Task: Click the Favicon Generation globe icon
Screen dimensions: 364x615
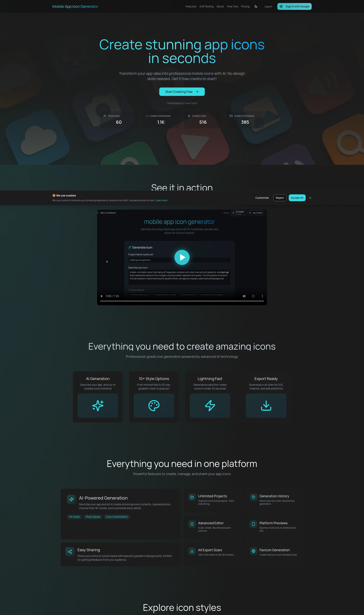Action: (253, 551)
